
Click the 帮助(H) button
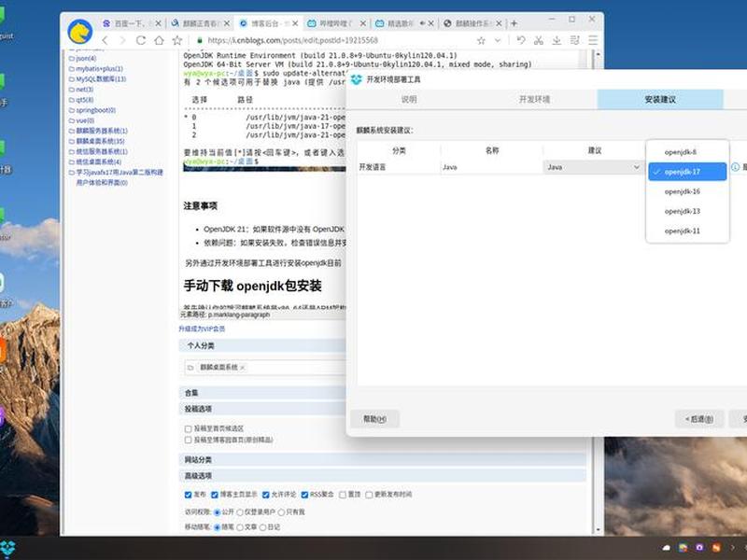point(374,419)
